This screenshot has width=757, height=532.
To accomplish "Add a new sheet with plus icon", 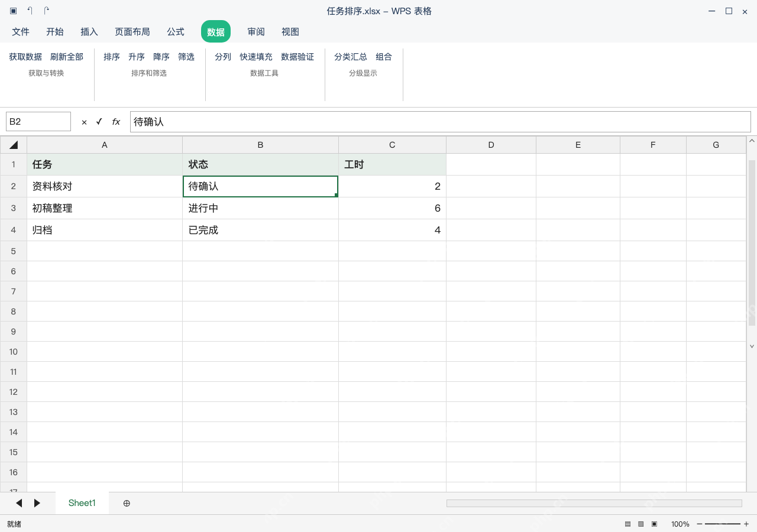I will tap(127, 503).
